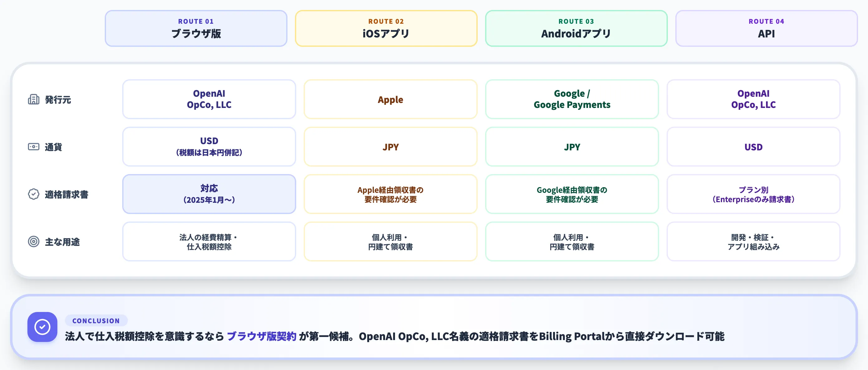Click the 法人の経費精算・仕入税額控除 cell
Viewport: 868px width, 370px height.
click(209, 241)
